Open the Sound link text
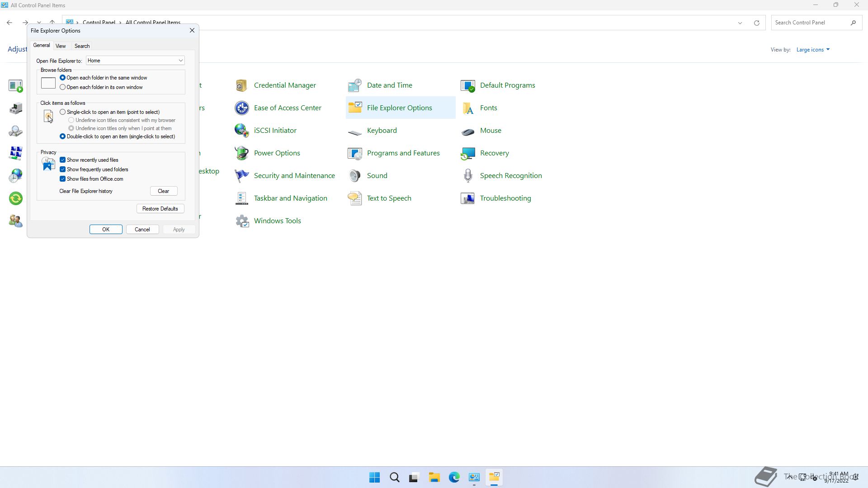This screenshot has width=868, height=488. coord(377,176)
